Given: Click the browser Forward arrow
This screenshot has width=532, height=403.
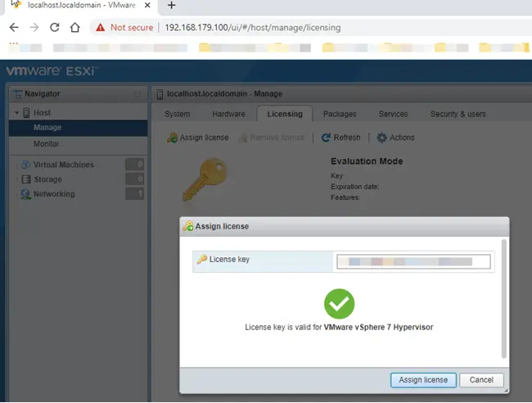Looking at the screenshot, I should coord(34,27).
